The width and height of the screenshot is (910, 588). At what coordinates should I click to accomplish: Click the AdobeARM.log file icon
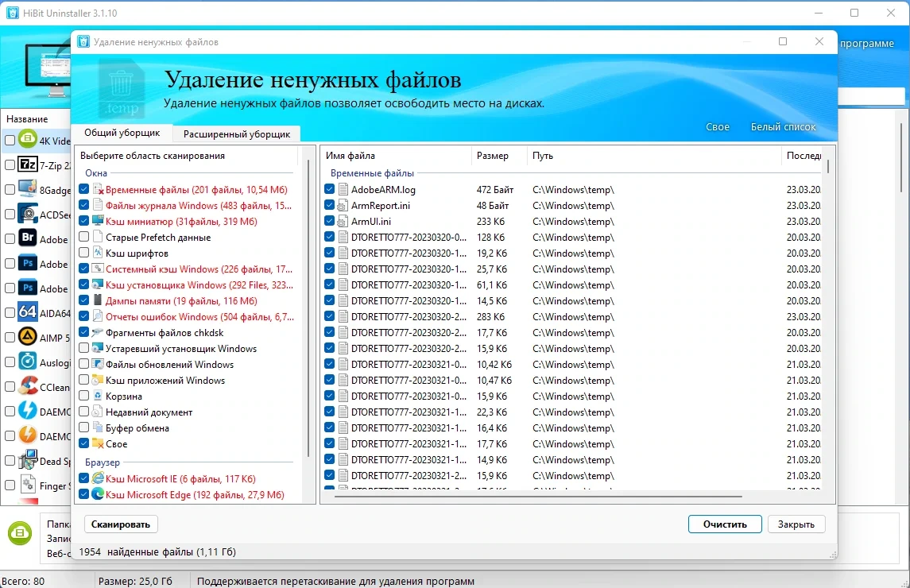tap(343, 189)
